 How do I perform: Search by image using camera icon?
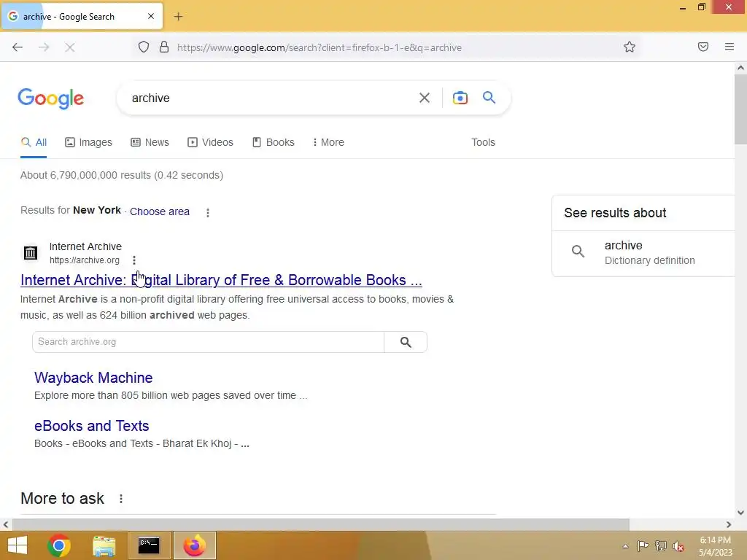(x=460, y=98)
